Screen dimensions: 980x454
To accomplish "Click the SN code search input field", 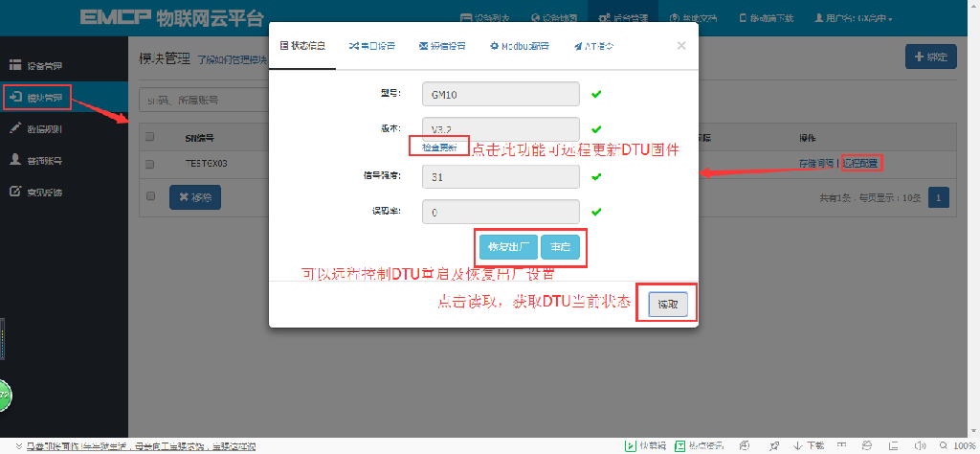I will click(x=201, y=100).
